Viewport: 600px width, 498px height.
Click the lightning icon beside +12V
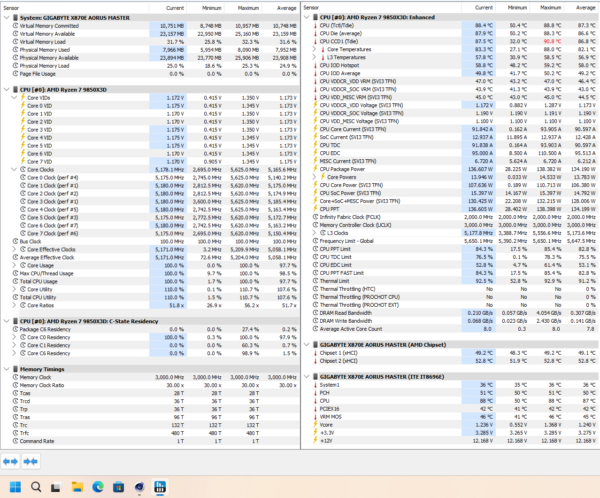[x=315, y=441]
